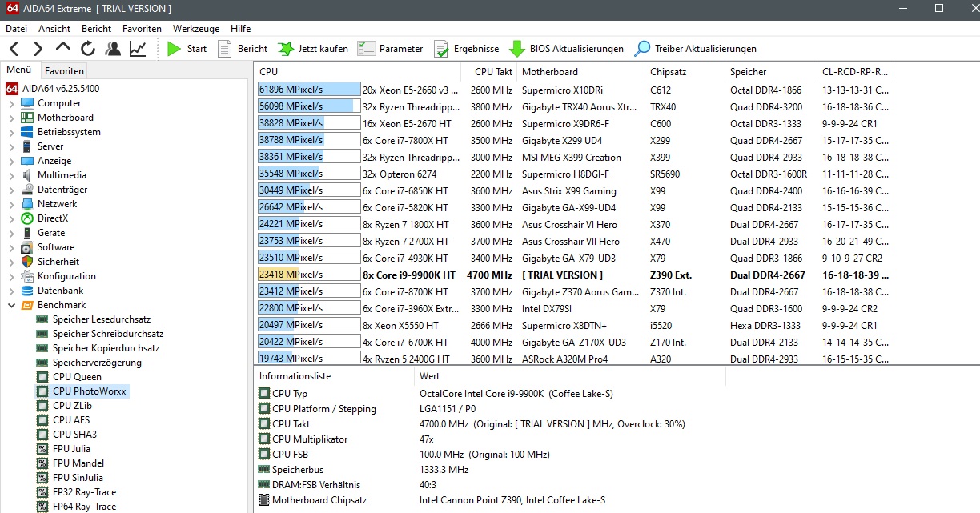This screenshot has width=980, height=513.
Task: Open the FPU Julia benchmark
Action: click(71, 449)
